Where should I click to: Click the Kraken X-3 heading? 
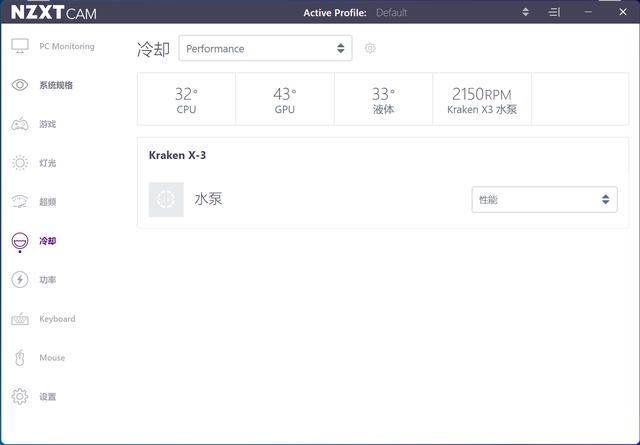(x=177, y=155)
